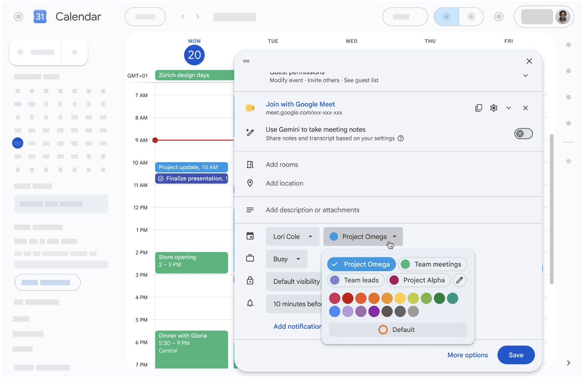Click the calendar icon beside Lori Cole
Image resolution: width=582 pixels, height=392 pixels.
coord(250,236)
